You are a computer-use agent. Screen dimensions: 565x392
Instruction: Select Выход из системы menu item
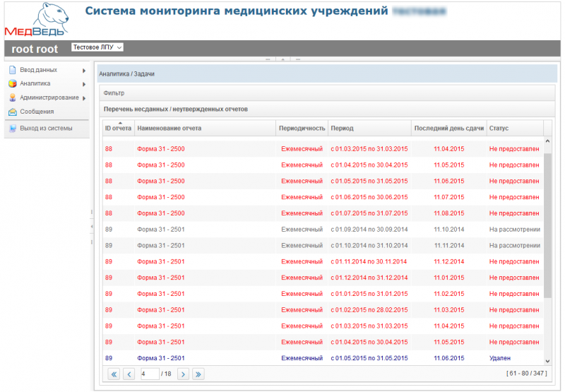[x=46, y=129]
